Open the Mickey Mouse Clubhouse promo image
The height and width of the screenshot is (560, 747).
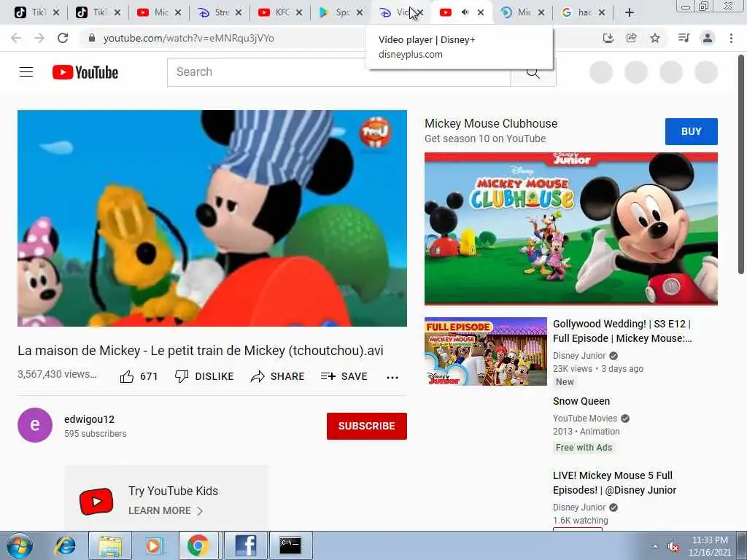(x=570, y=228)
